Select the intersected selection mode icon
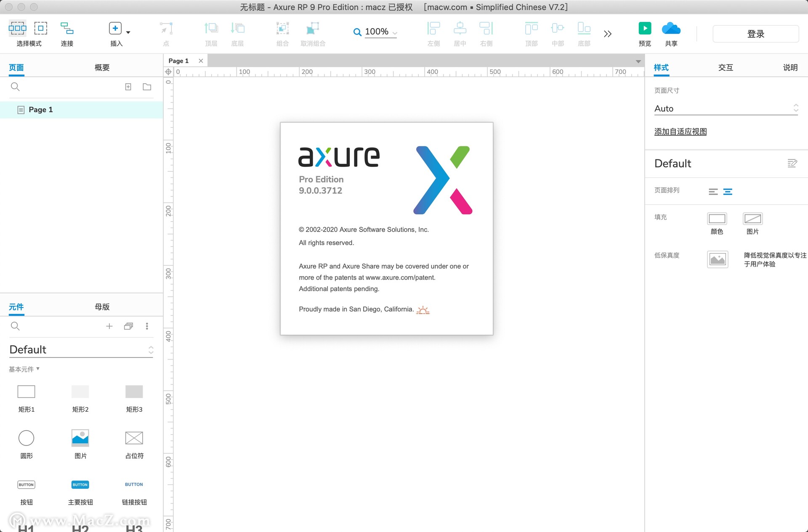 tap(17, 28)
